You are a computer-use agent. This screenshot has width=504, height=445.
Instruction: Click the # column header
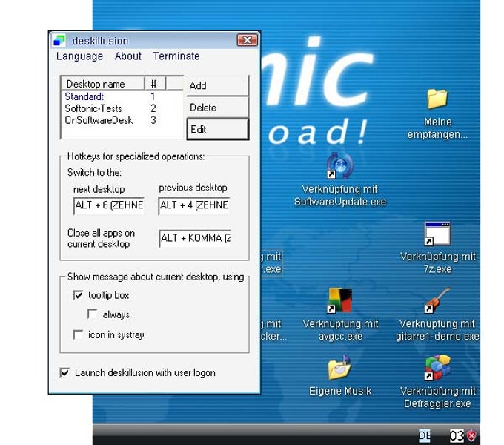tap(155, 84)
